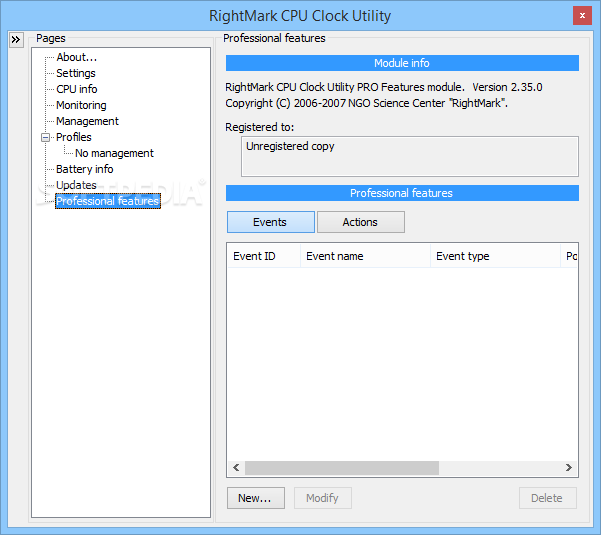This screenshot has height=535, width=601.
Task: Sort by the Event ID column
Action: [x=264, y=256]
